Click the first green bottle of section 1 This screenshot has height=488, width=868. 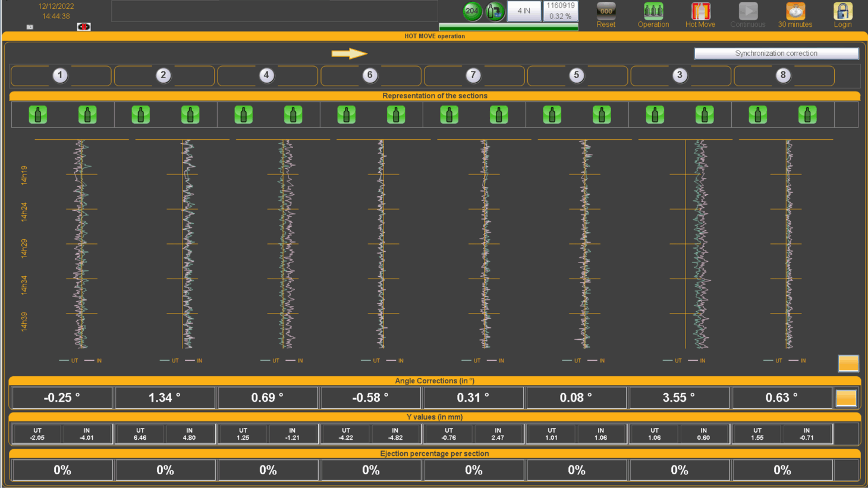(38, 114)
